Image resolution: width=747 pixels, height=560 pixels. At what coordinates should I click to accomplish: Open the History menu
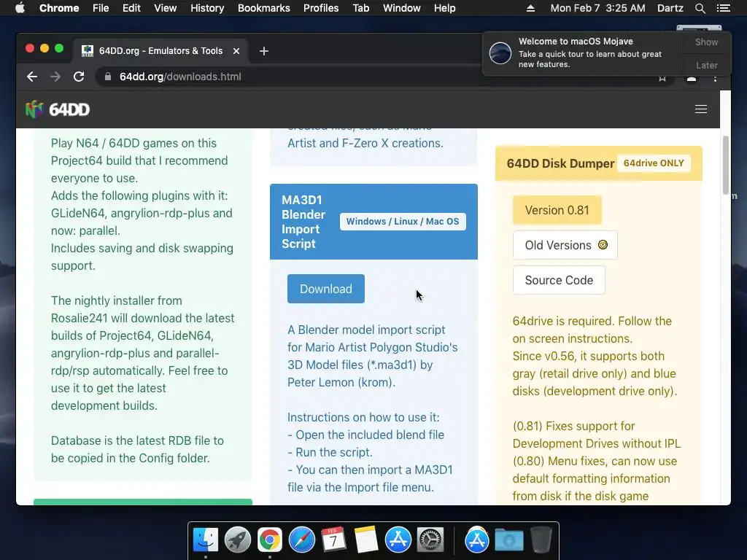click(207, 8)
